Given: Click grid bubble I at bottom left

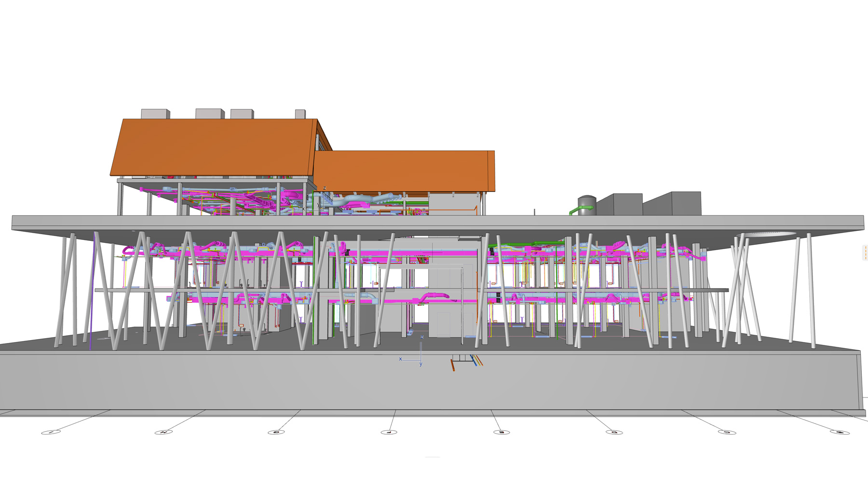Looking at the screenshot, I should (x=51, y=432).
